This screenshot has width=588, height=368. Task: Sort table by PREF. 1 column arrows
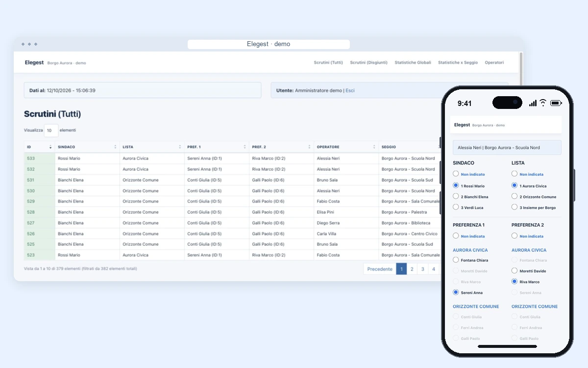(245, 147)
